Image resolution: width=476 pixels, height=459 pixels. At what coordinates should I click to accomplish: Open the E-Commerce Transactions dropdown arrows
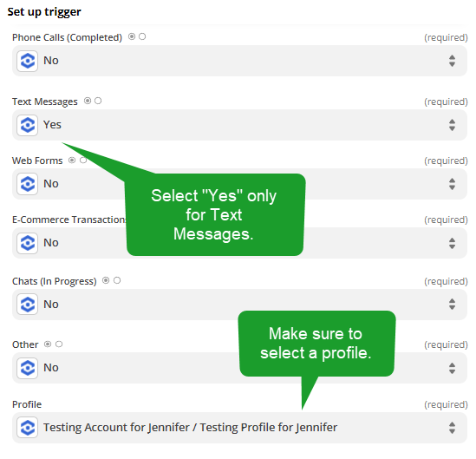tap(452, 243)
